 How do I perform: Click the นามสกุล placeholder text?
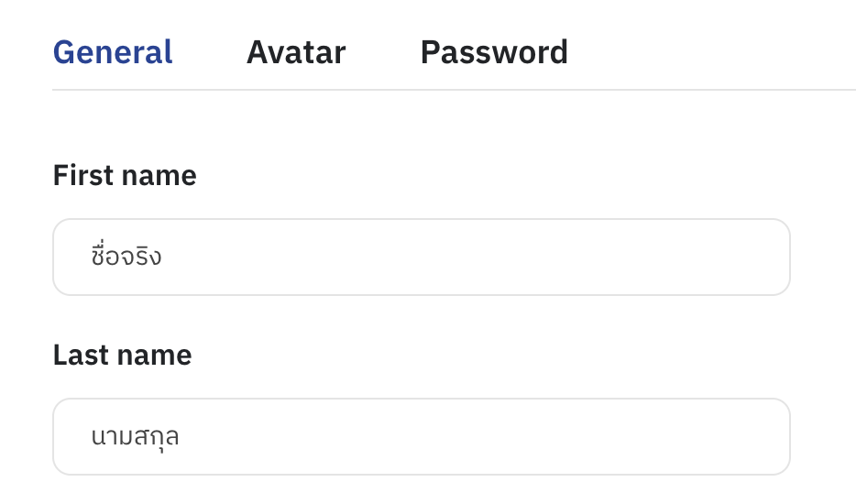(x=135, y=437)
